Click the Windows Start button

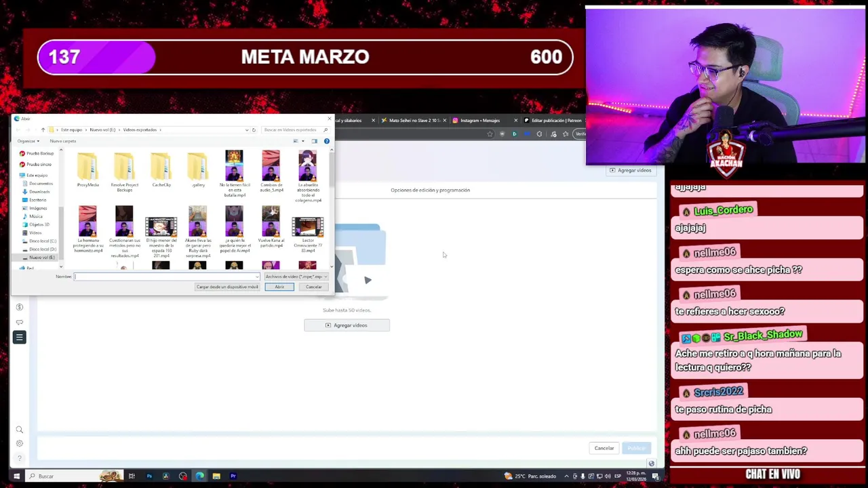click(x=16, y=476)
